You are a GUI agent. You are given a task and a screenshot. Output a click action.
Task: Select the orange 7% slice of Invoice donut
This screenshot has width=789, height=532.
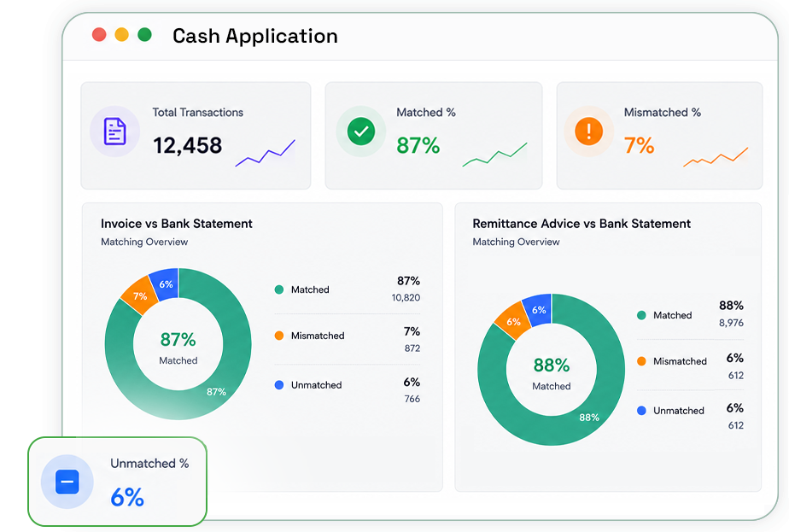139,296
